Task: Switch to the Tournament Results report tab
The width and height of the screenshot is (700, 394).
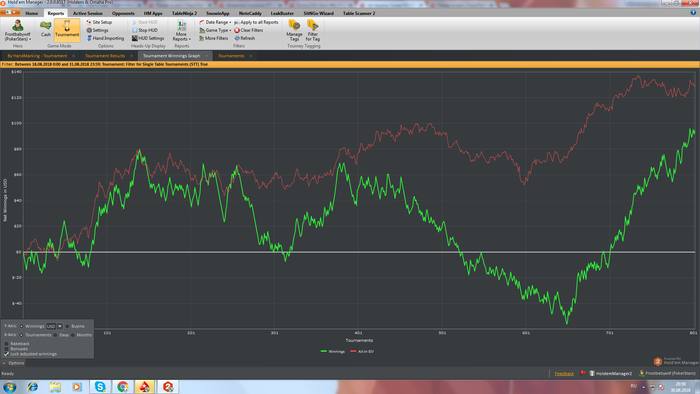Action: (x=105, y=56)
